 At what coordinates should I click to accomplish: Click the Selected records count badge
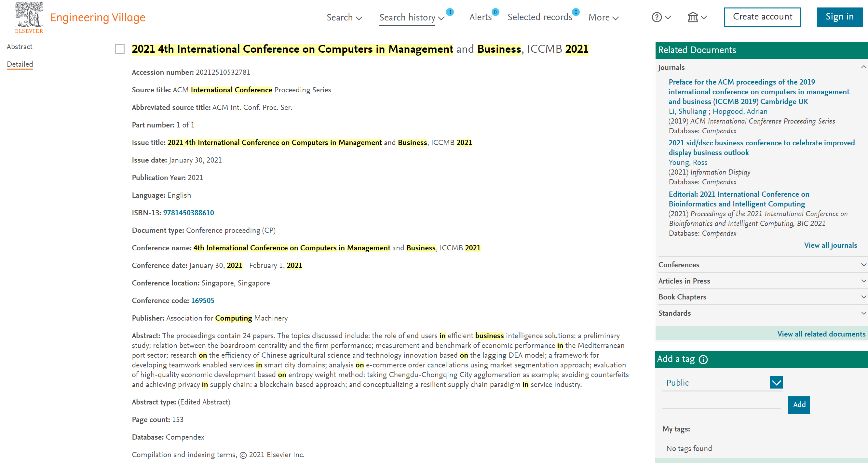(x=576, y=12)
